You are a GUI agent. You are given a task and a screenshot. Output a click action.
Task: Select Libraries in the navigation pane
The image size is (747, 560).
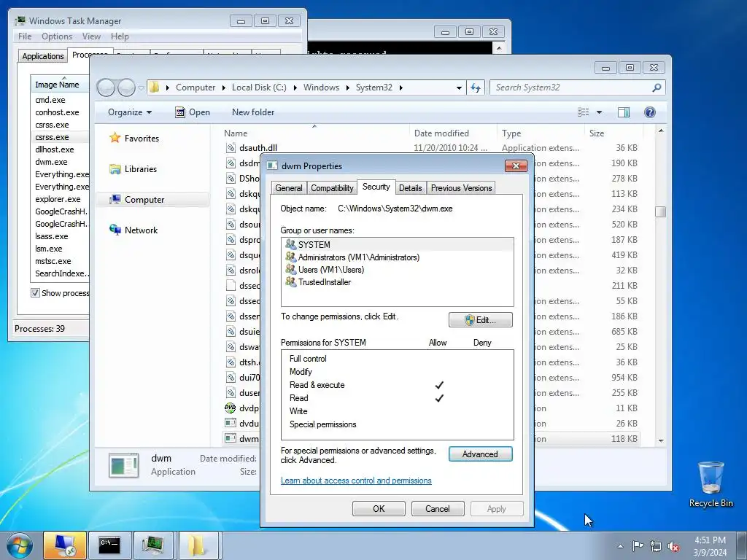point(141,169)
